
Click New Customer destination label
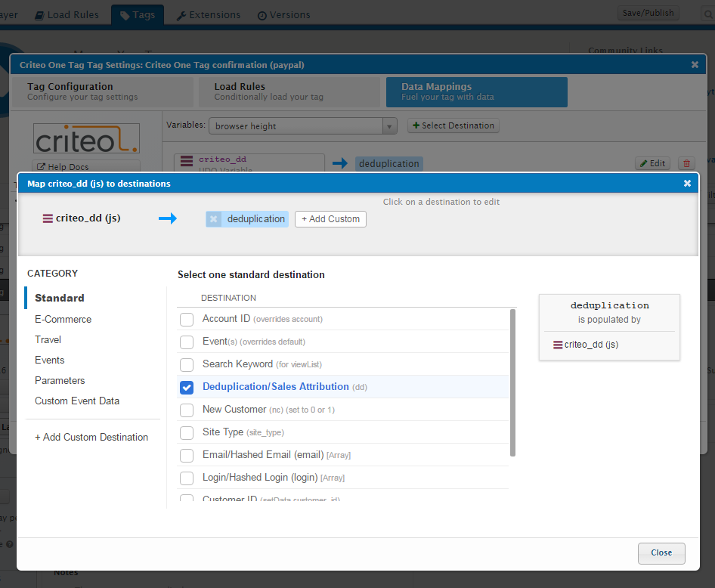(234, 410)
